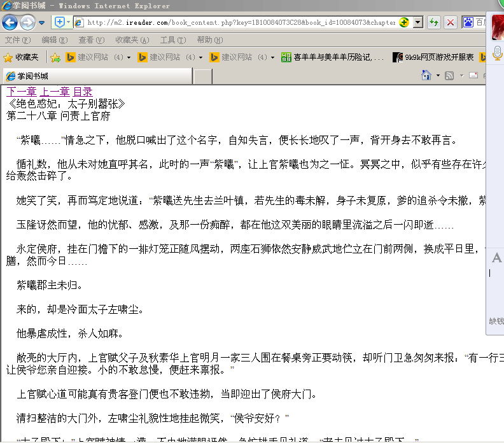The height and width of the screenshot is (443, 504).
Task: Click the green Refresh arrows button
Action: [x=434, y=22]
